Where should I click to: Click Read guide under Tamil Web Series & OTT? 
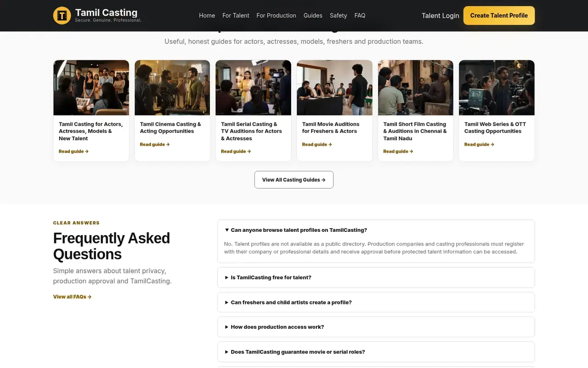(479, 144)
